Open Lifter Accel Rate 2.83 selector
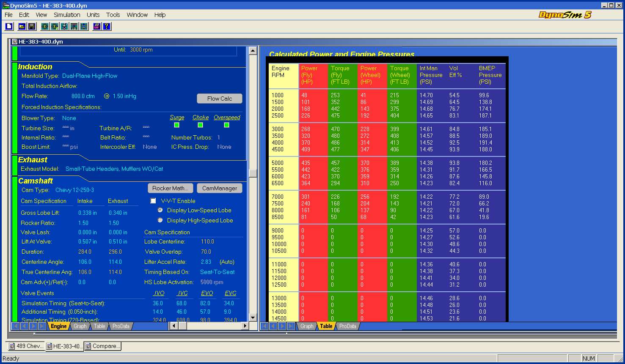The height and width of the screenshot is (364, 625). (206, 262)
